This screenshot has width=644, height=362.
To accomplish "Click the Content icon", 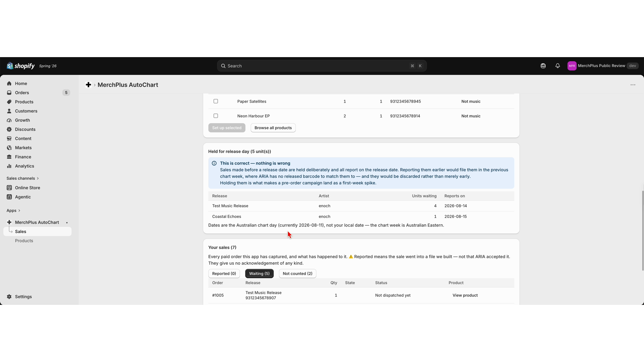I will coord(9,138).
